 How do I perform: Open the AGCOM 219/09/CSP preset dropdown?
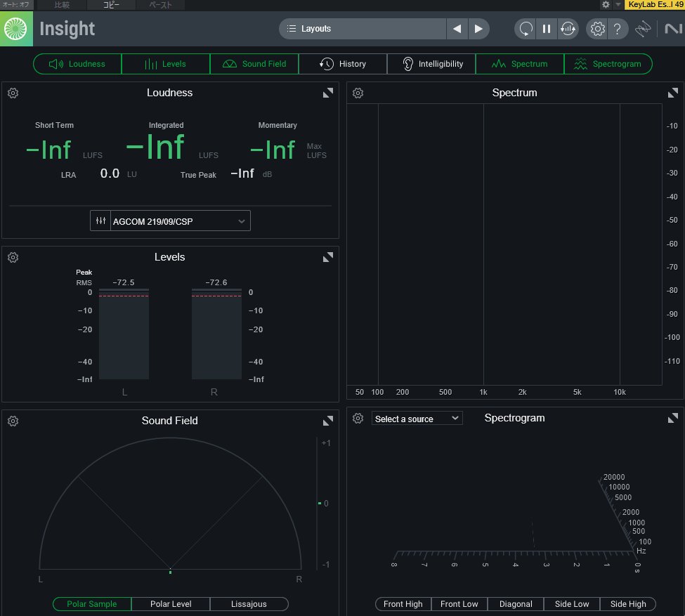click(180, 221)
